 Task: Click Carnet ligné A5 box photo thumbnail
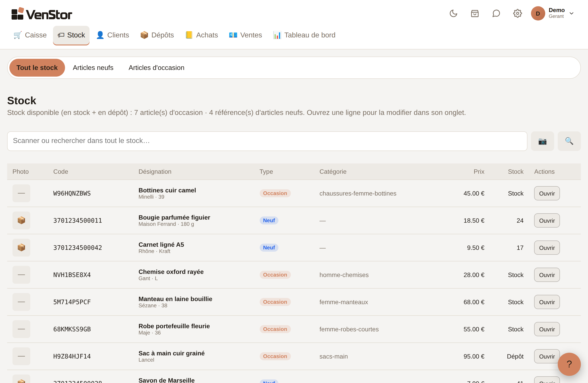[x=21, y=248]
